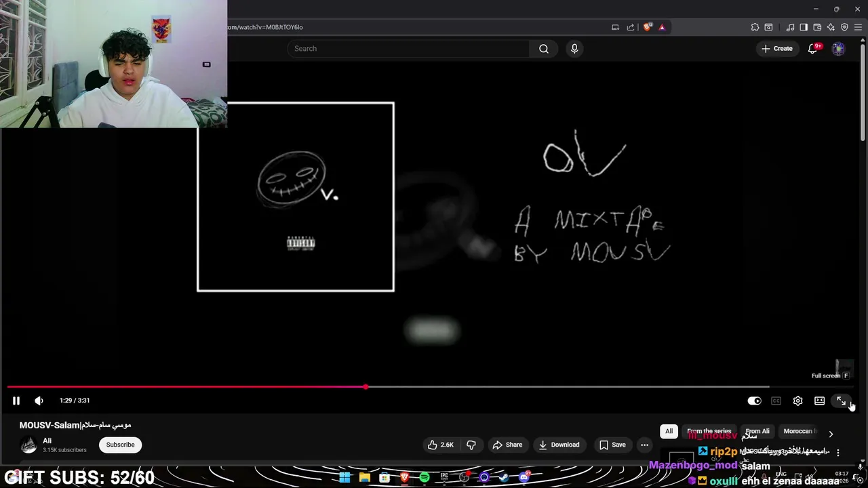Click the search magnifier button
Image resolution: width=868 pixels, height=488 pixels.
(544, 49)
